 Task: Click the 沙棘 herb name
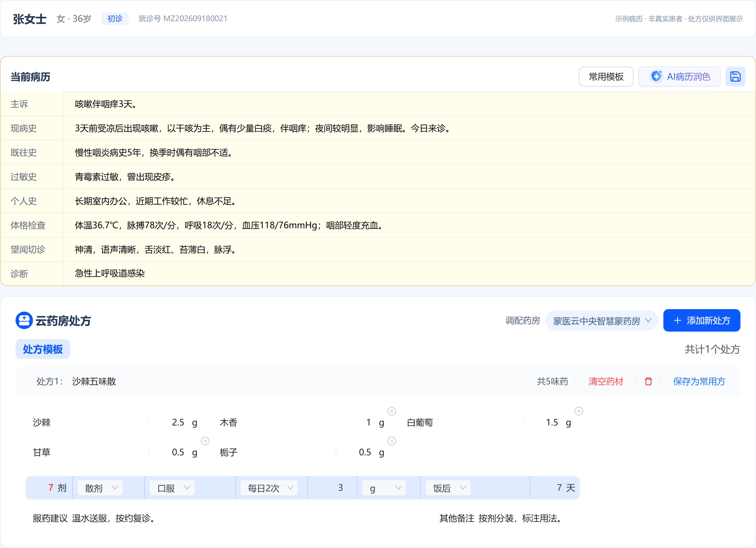pos(42,423)
